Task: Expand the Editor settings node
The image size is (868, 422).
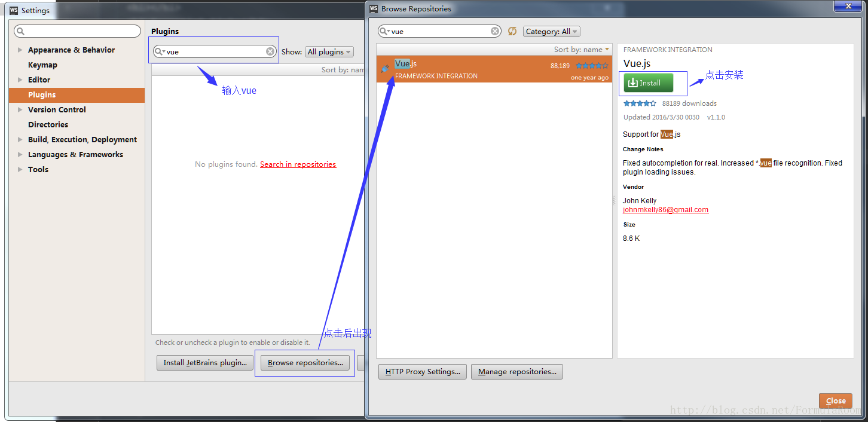Action: click(x=20, y=80)
